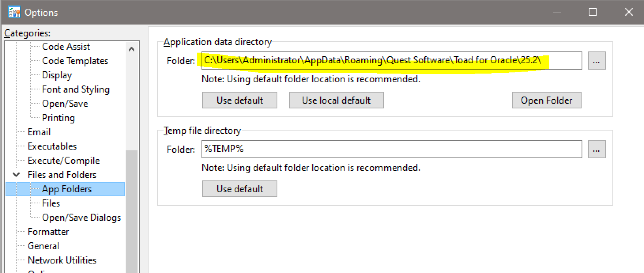Click the Categories list scrollbar thumb
The width and height of the screenshot is (644, 273).
[132, 212]
